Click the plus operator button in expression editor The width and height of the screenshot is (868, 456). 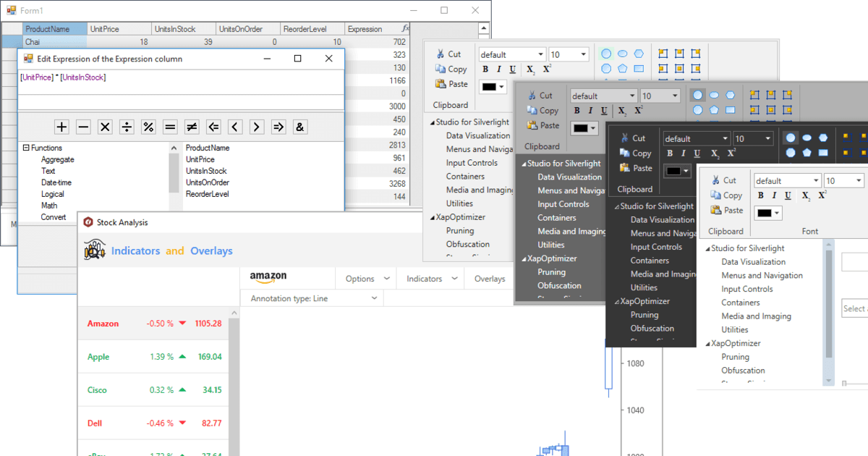coord(61,127)
